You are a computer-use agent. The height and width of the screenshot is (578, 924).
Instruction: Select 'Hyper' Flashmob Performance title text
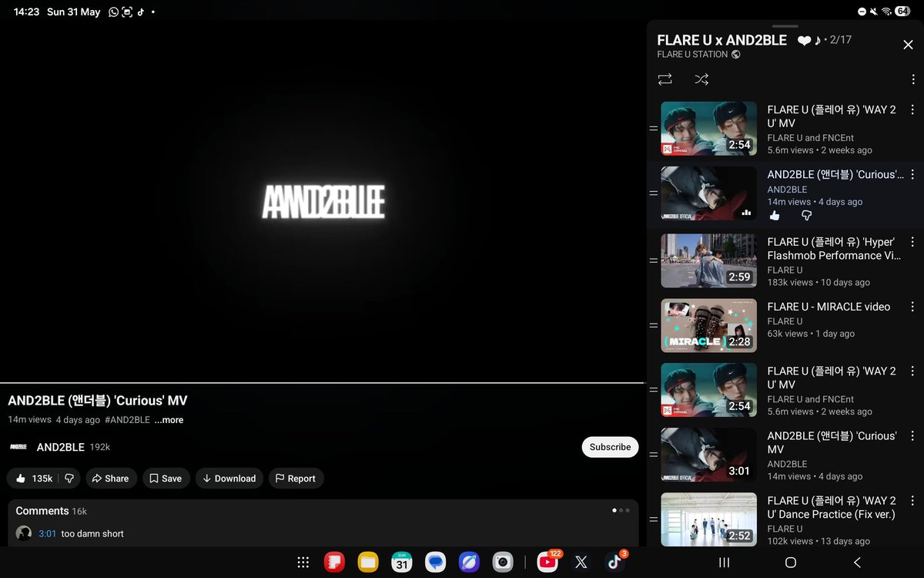click(834, 249)
